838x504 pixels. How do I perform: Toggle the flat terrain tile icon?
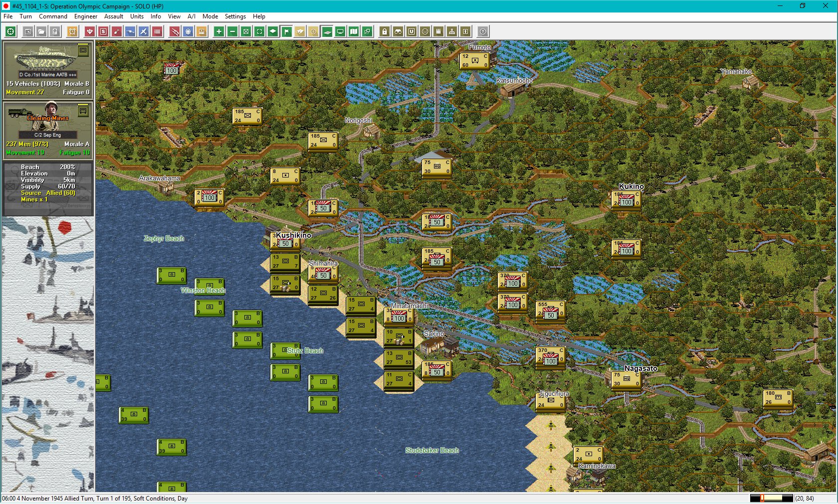point(327,31)
